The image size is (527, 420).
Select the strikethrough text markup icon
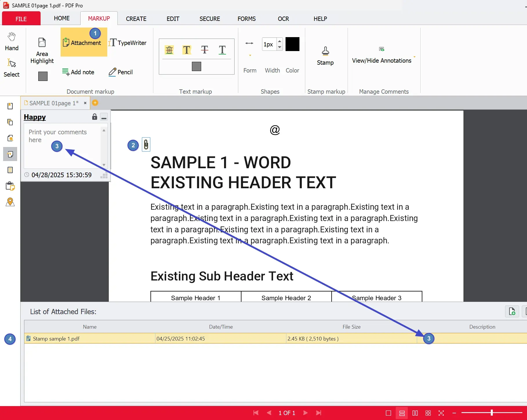[x=205, y=50]
